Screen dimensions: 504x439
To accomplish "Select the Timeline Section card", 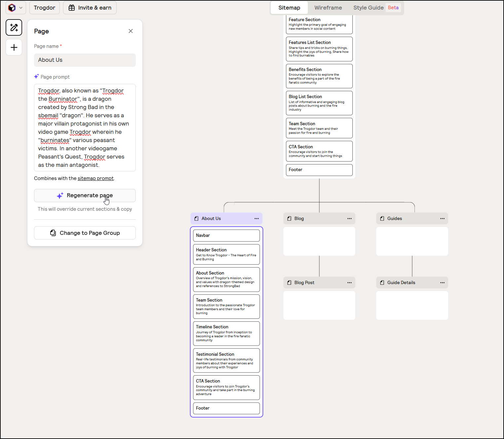I will [x=227, y=334].
